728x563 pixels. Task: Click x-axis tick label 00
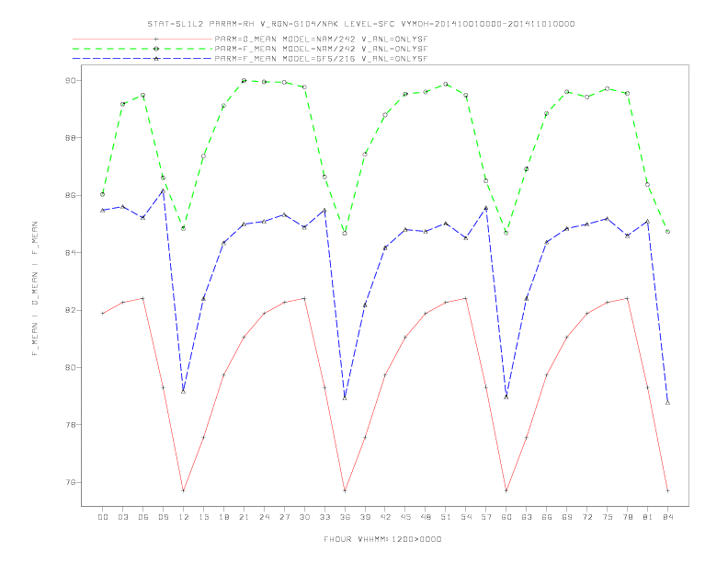point(103,517)
